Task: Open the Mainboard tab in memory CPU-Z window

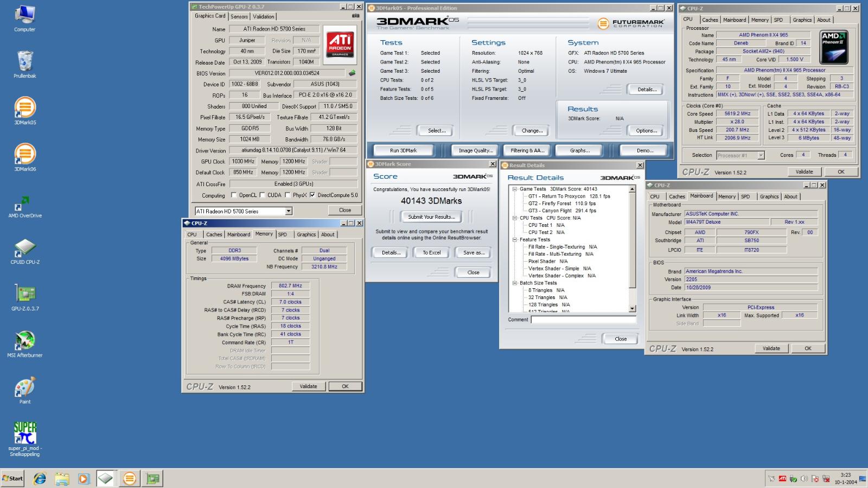Action: point(239,235)
